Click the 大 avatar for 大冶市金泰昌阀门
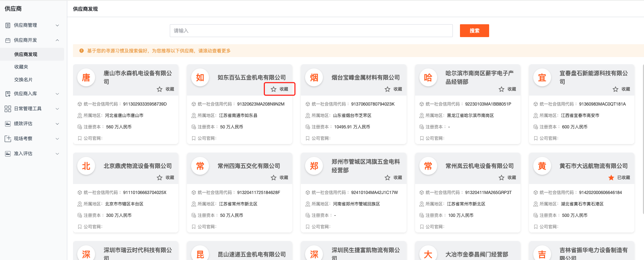This screenshot has width=644, height=260. (428, 254)
